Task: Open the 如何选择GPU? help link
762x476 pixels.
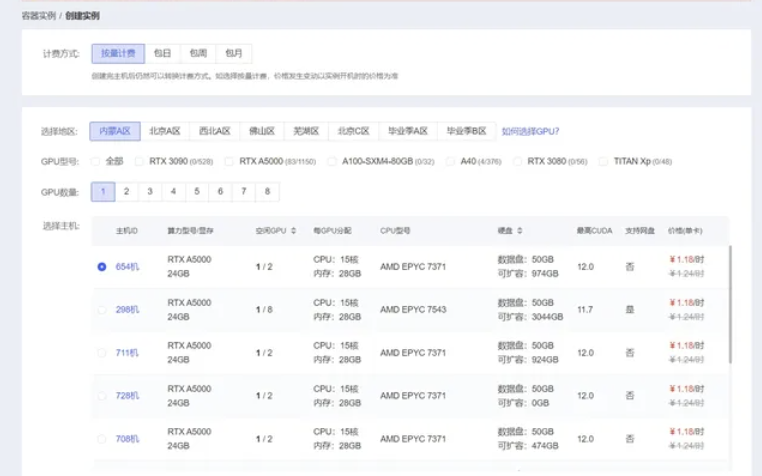Action: tap(530, 131)
